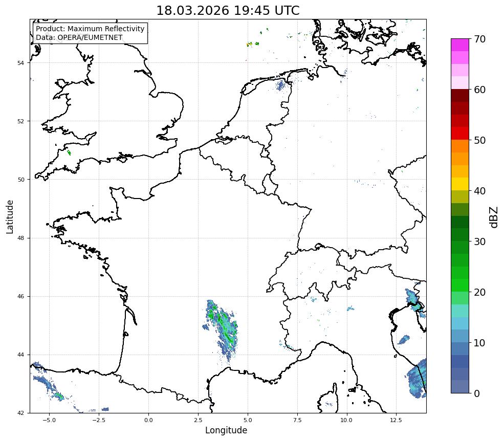Click the "dBZ" colorbar label
Viewport: 504px width, 440px height.
[494, 217]
